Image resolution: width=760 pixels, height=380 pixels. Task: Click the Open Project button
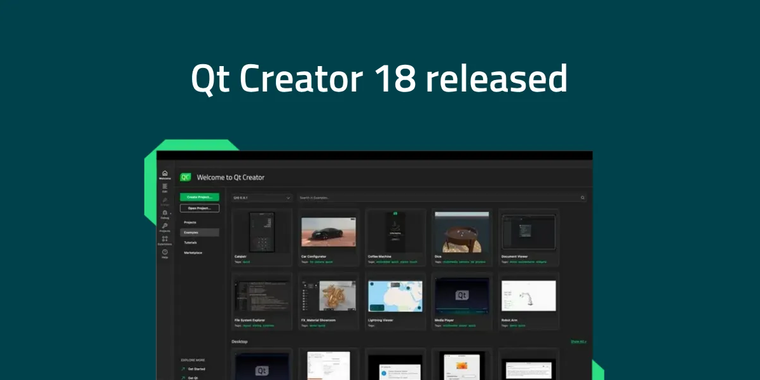[x=199, y=208]
